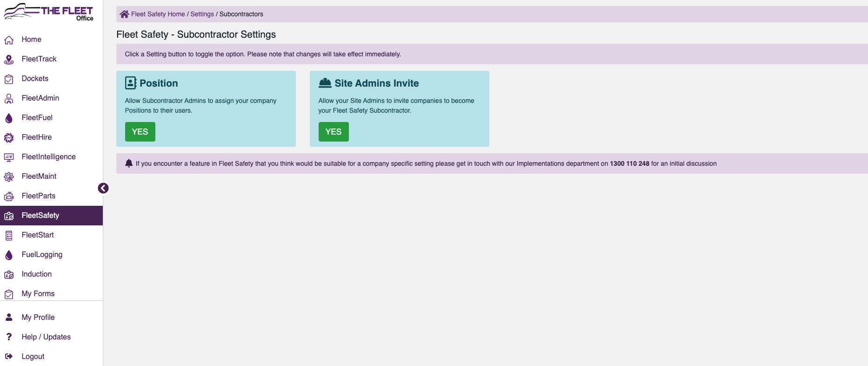Click the 'Allow Subcontractor Admins' description text
The width and height of the screenshot is (868, 366).
200,106
